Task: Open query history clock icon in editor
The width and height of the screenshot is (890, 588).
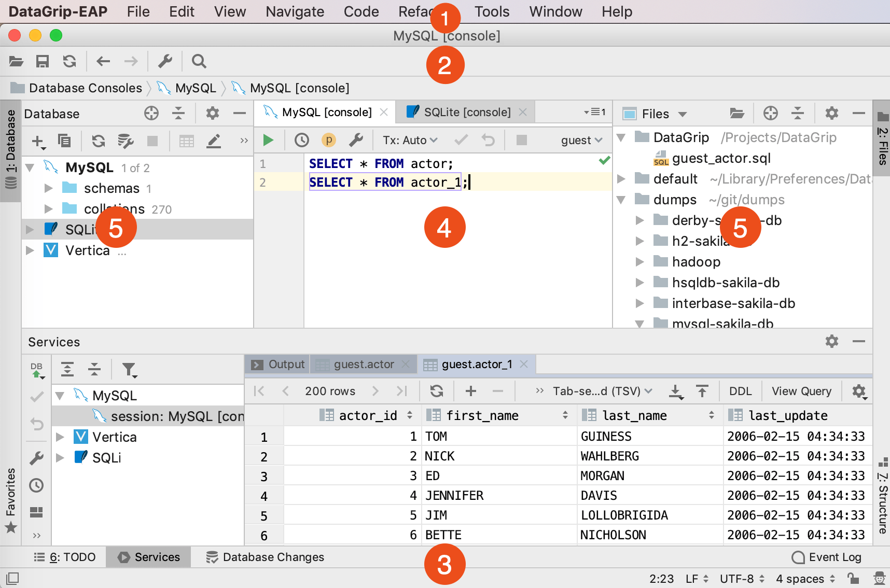Action: pyautogui.click(x=302, y=140)
